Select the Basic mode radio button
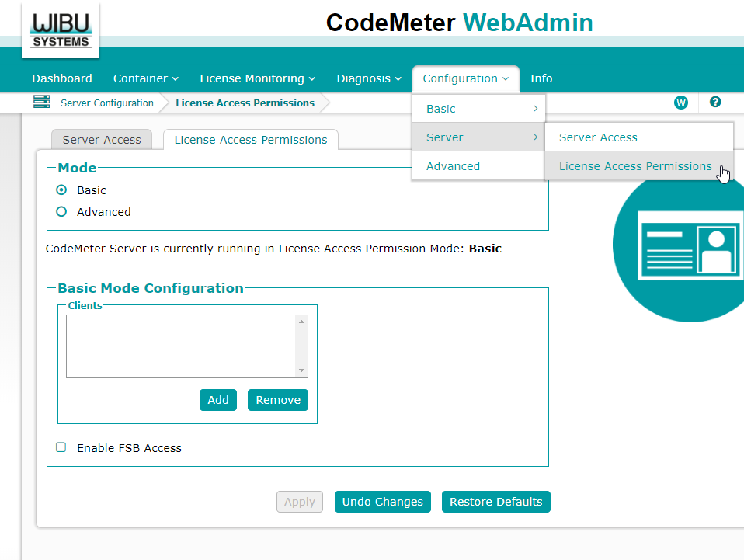 pos(62,190)
